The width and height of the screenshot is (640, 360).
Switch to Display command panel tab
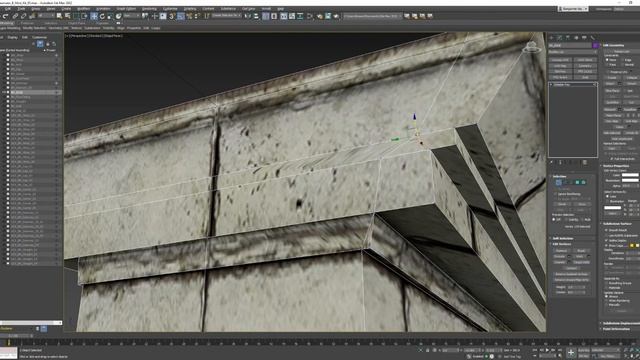coord(584,38)
